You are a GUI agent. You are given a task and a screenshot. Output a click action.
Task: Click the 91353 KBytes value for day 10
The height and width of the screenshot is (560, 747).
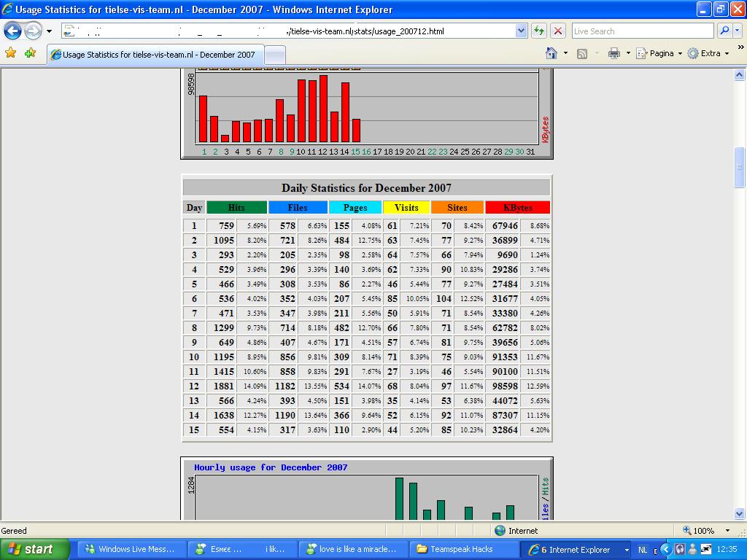tap(503, 357)
